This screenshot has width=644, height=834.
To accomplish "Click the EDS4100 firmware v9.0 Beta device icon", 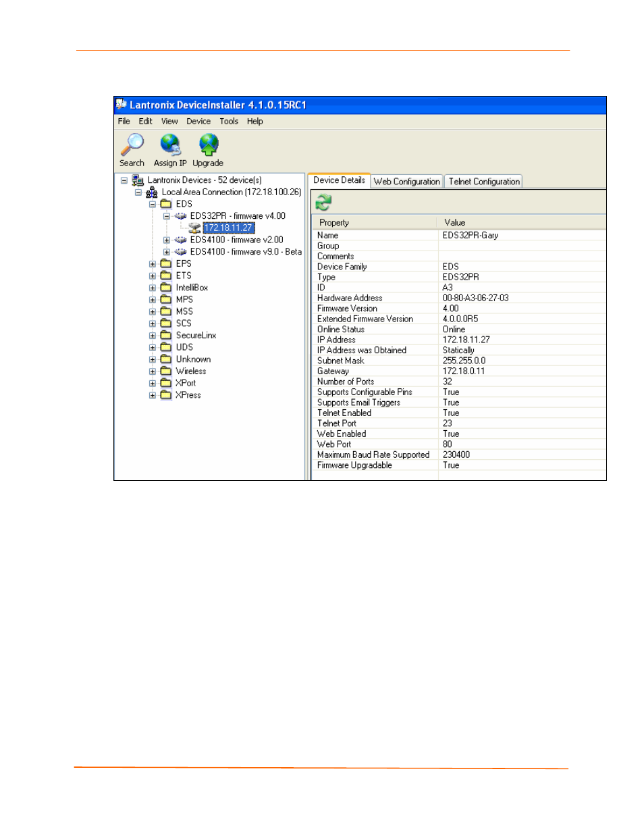I will (180, 252).
